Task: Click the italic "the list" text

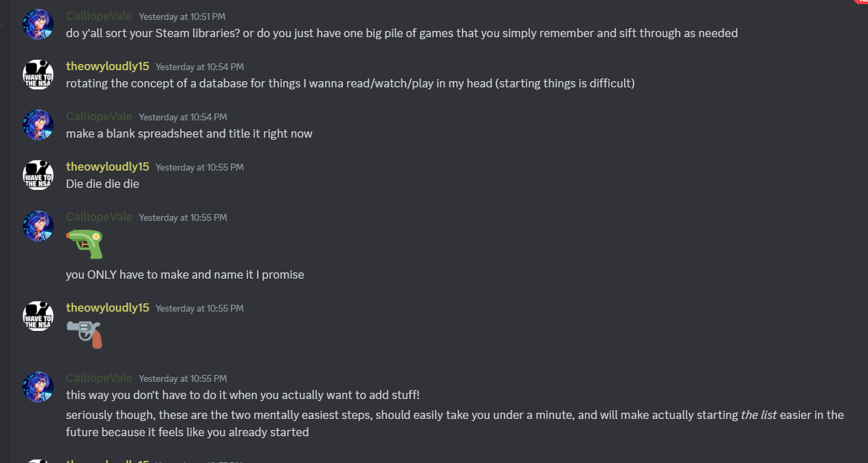Action: pyautogui.click(x=759, y=415)
